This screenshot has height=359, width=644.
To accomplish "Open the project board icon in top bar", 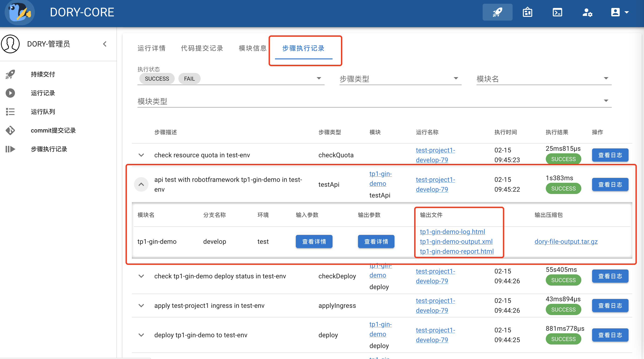I will 527,12.
